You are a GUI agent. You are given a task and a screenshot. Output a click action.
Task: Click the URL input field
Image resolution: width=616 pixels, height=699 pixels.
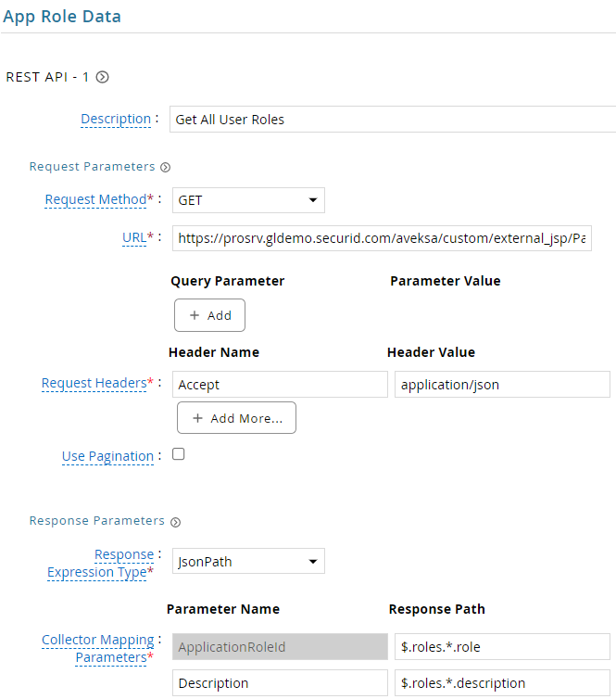pos(382,238)
